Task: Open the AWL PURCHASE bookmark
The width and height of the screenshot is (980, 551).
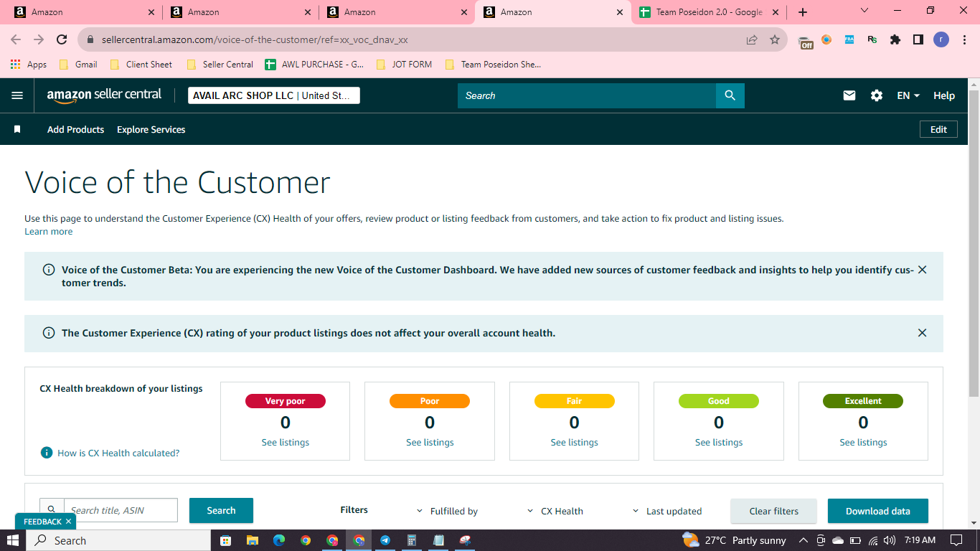Action: pos(314,65)
